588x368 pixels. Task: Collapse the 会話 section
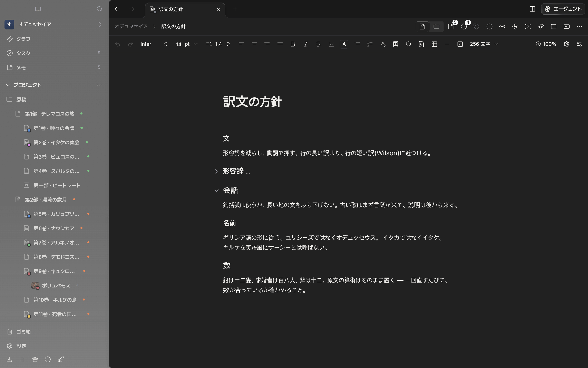[x=216, y=191]
